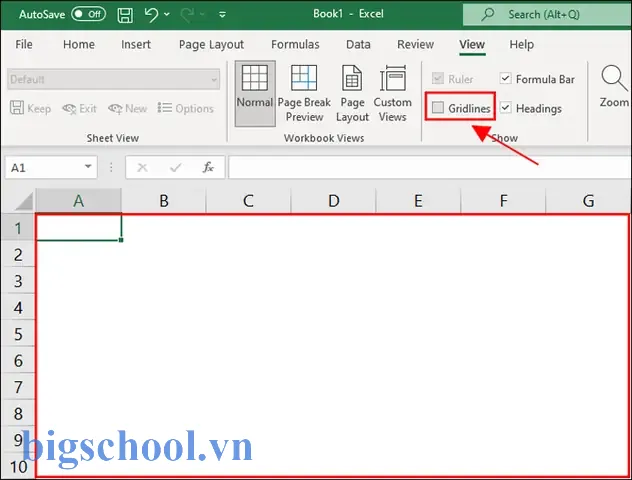Uncheck the Formula Bar checkbox
632x480 pixels.
pos(505,78)
